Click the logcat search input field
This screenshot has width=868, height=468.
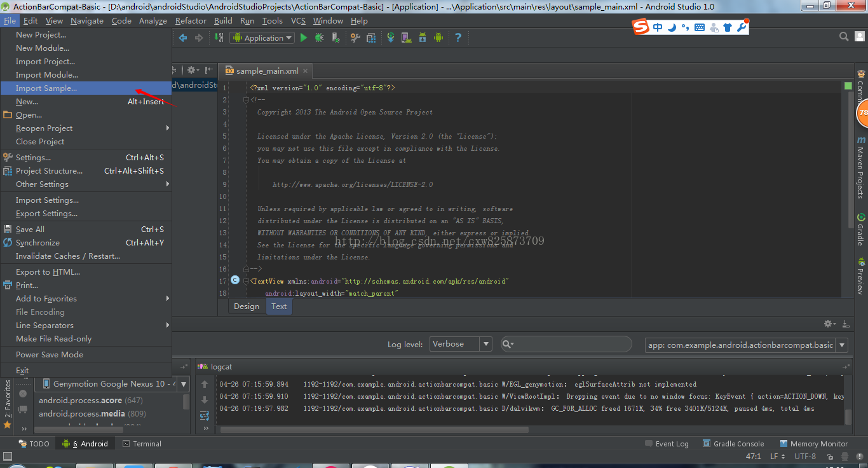566,344
